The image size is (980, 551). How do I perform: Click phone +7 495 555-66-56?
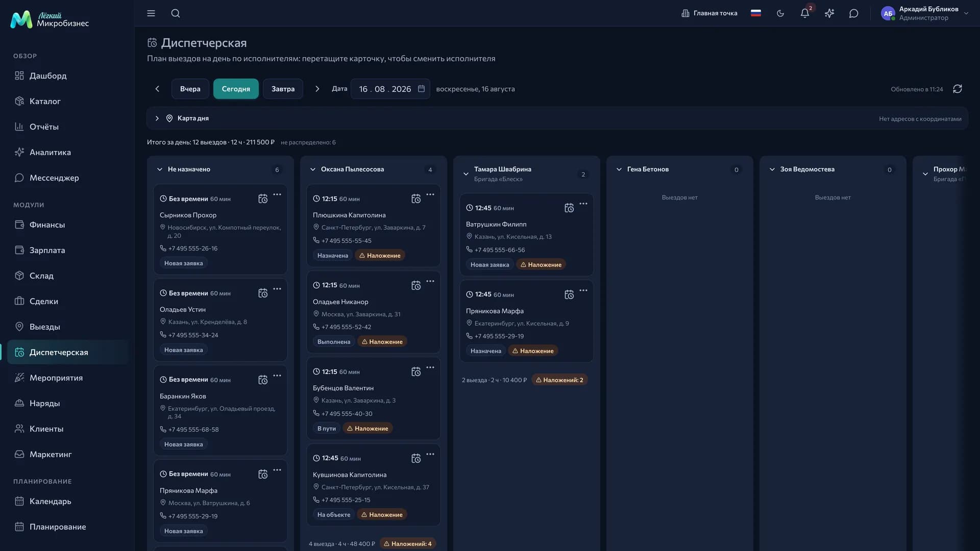click(x=500, y=250)
